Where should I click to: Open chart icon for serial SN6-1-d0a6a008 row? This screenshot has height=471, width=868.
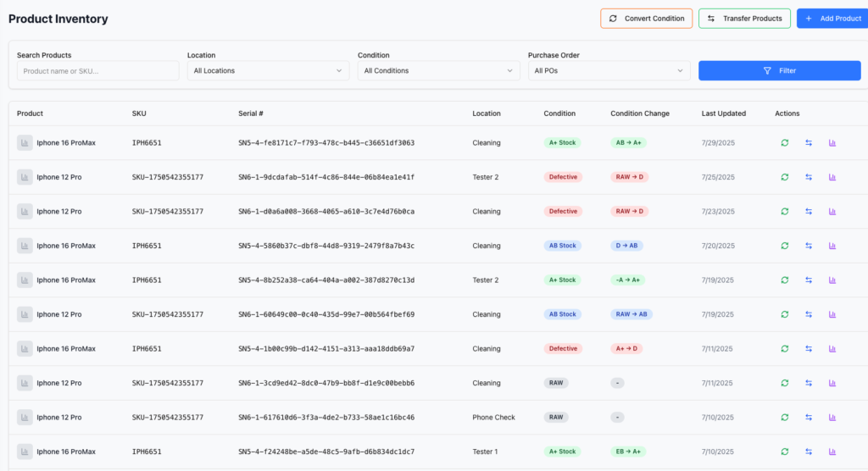832,212
